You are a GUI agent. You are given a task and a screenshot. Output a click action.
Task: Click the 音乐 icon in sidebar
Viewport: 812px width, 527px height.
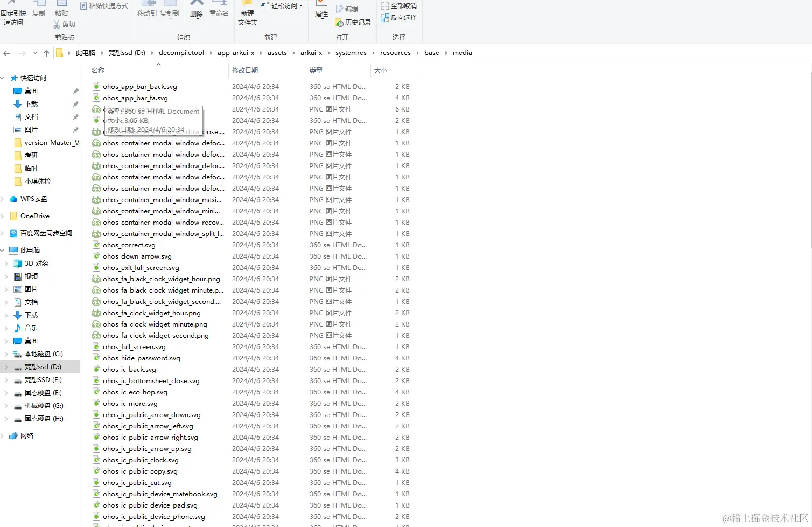pos(18,328)
